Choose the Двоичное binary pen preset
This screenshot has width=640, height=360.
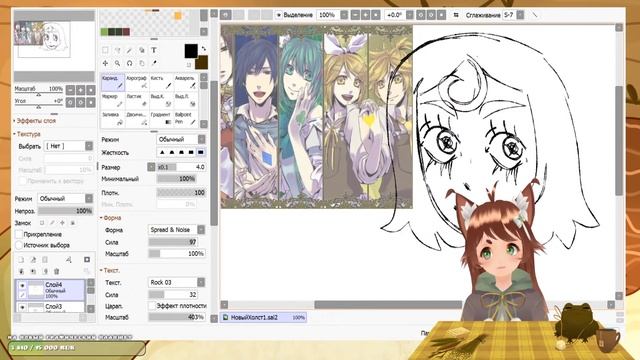click(137, 119)
